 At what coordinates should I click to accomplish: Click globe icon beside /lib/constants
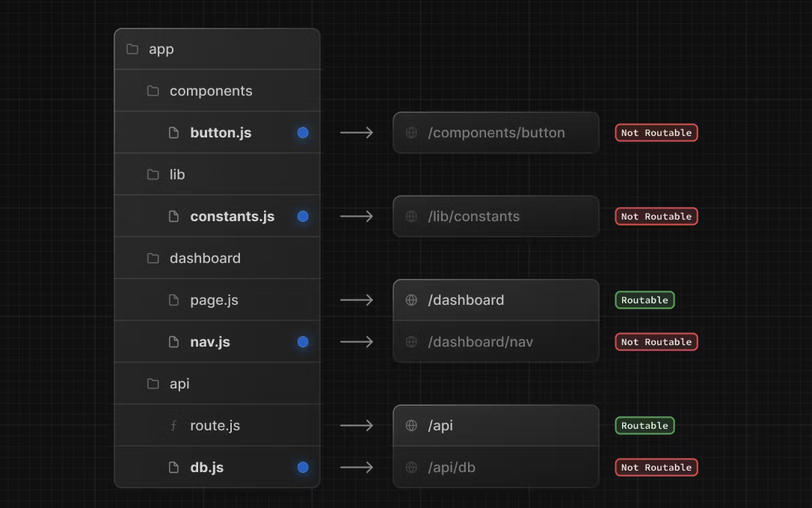click(x=411, y=216)
